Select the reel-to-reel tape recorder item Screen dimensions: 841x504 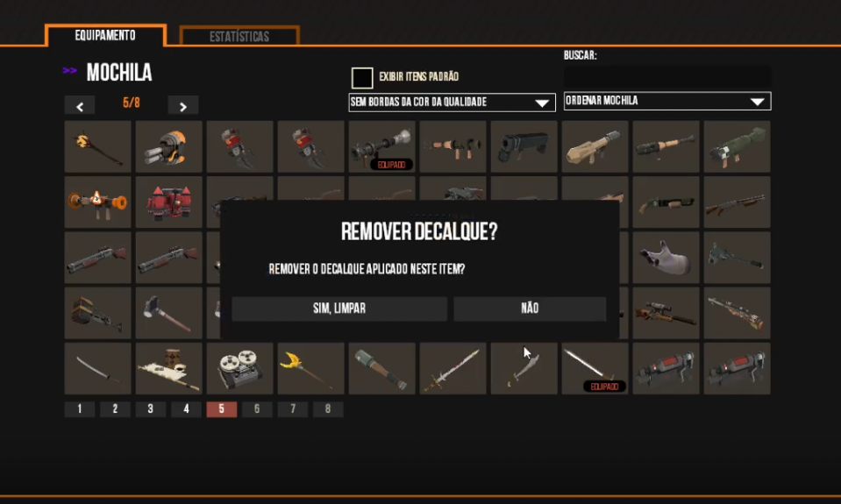(239, 368)
